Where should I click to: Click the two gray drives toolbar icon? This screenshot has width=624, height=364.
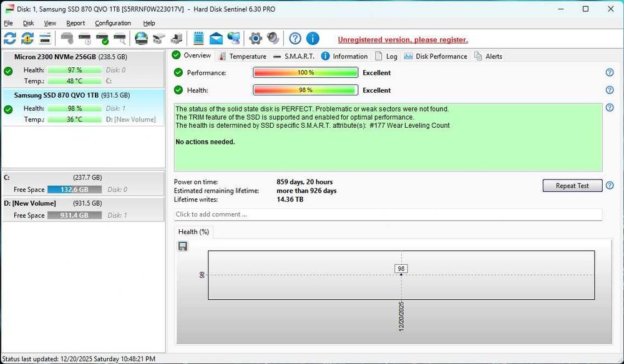click(158, 39)
